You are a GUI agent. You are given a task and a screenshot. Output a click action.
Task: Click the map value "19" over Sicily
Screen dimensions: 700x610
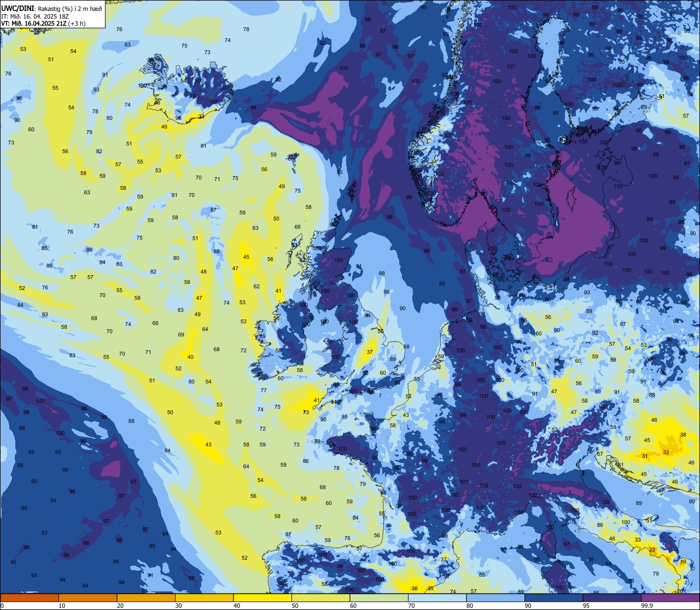[x=683, y=562]
